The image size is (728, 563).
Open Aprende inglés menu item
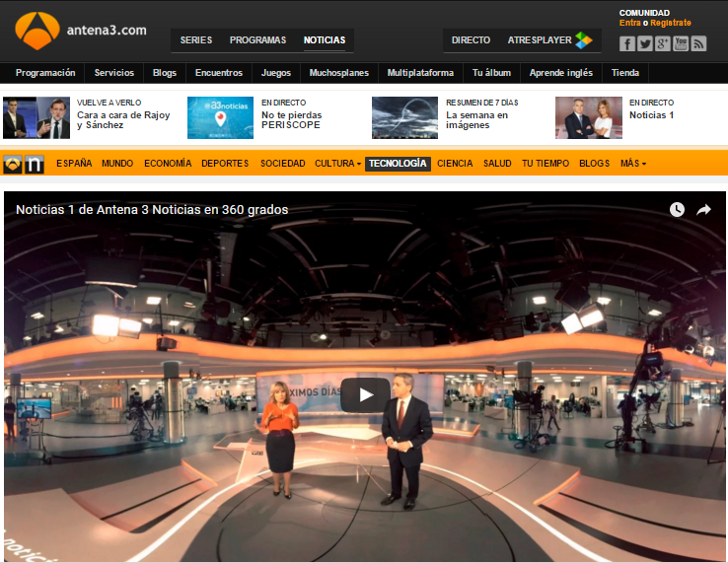pos(561,73)
